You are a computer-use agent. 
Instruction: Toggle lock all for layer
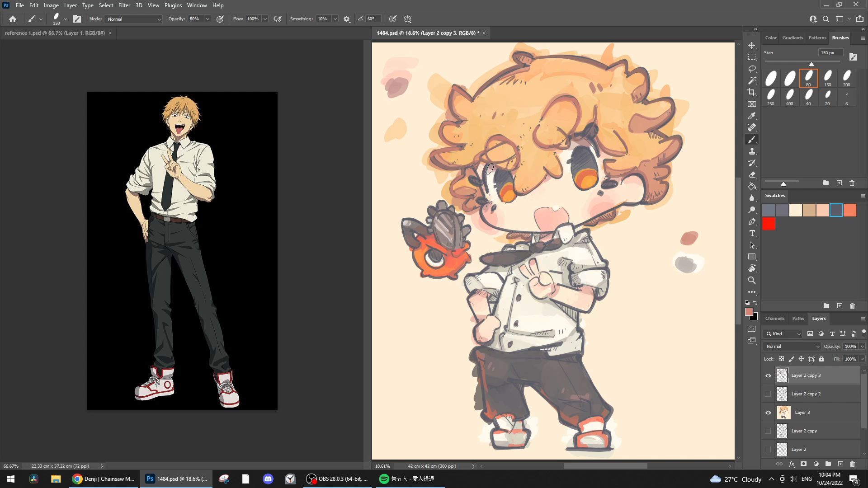point(821,359)
